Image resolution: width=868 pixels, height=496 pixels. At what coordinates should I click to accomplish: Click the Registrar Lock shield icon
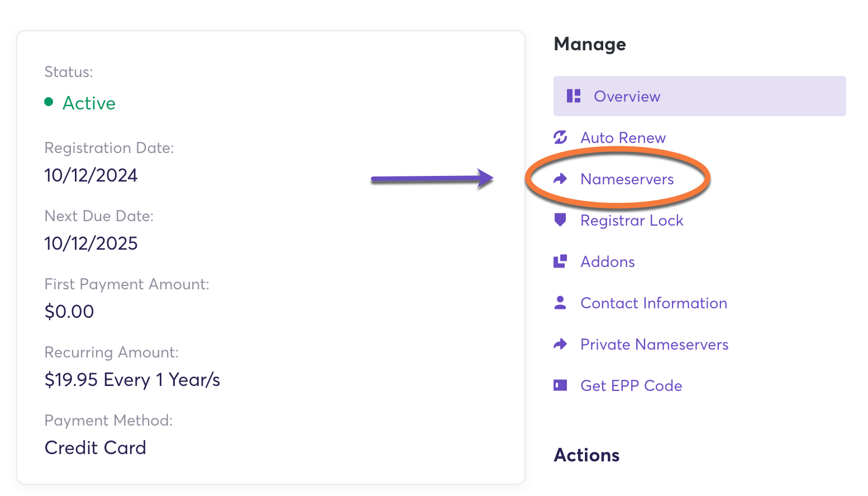560,220
